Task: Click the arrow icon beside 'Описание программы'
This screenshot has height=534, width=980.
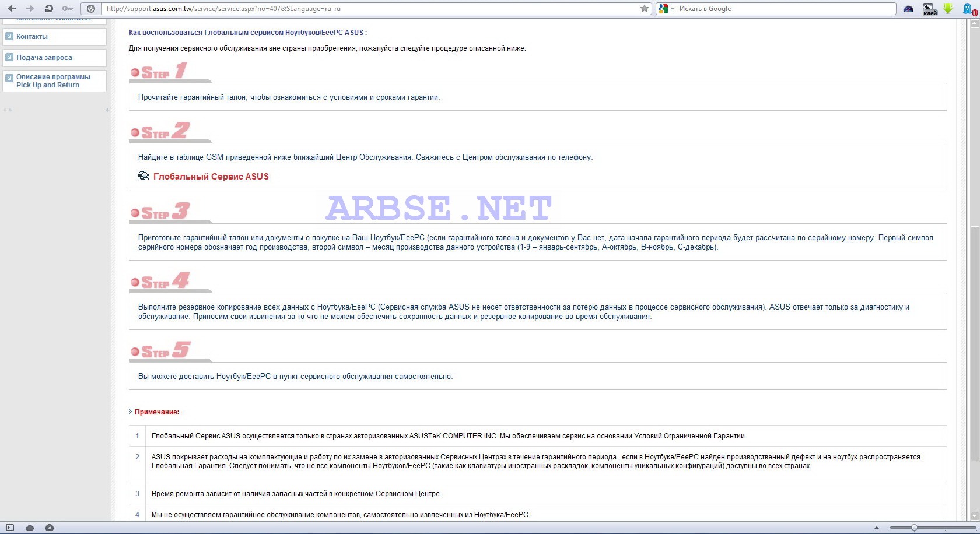Action: [9, 78]
